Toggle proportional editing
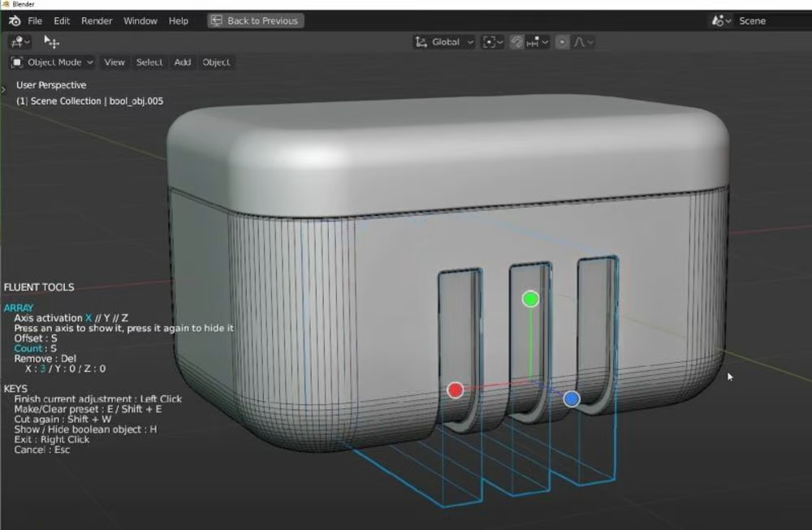 563,42
